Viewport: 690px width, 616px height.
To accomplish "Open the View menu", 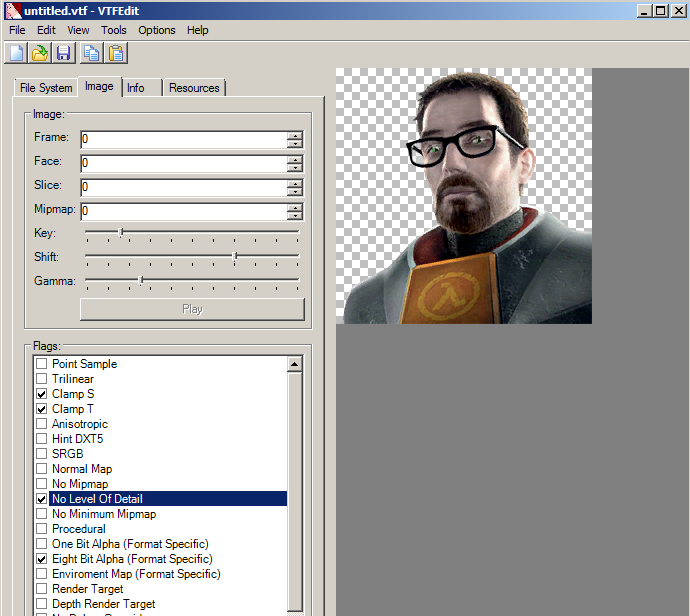I will coord(78,30).
